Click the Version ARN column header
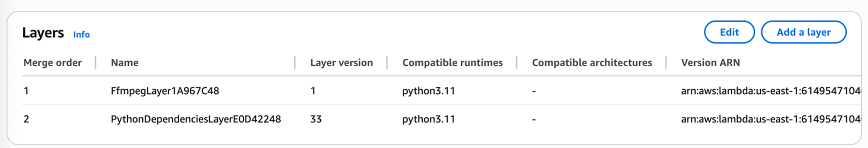 point(710,63)
